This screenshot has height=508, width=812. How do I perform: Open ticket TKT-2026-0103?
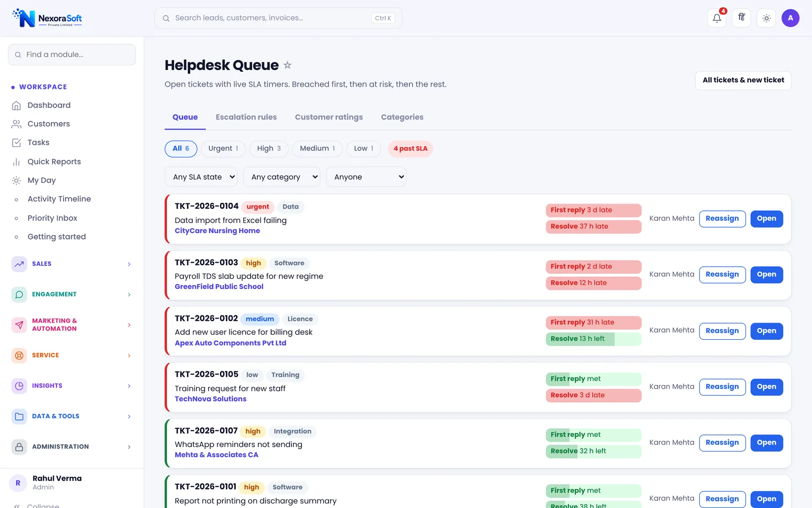(x=766, y=275)
